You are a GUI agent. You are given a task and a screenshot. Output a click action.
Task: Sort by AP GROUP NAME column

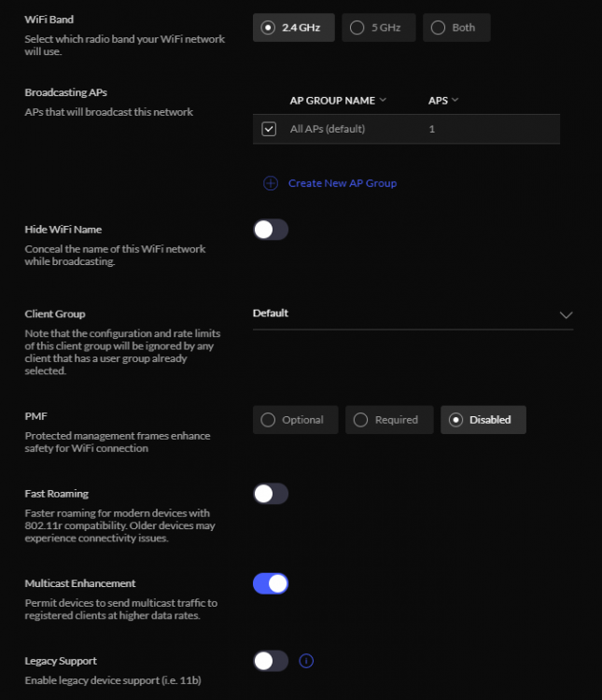coord(338,101)
